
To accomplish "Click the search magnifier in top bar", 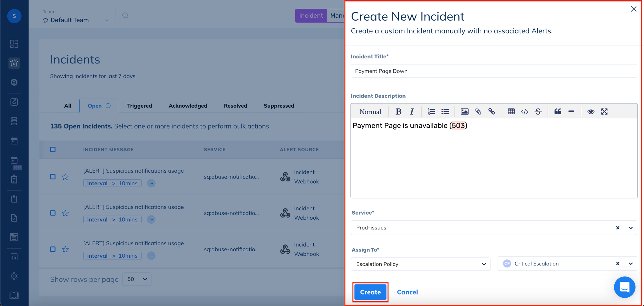I will [125, 16].
